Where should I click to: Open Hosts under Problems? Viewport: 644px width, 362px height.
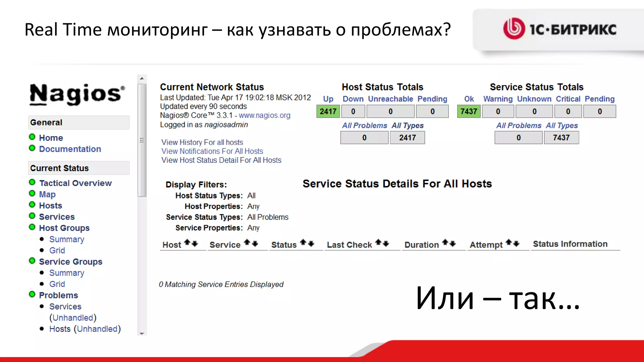[60, 329]
